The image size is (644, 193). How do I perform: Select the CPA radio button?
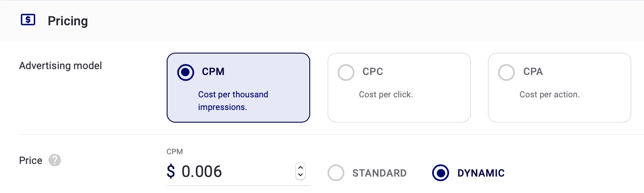[506, 72]
